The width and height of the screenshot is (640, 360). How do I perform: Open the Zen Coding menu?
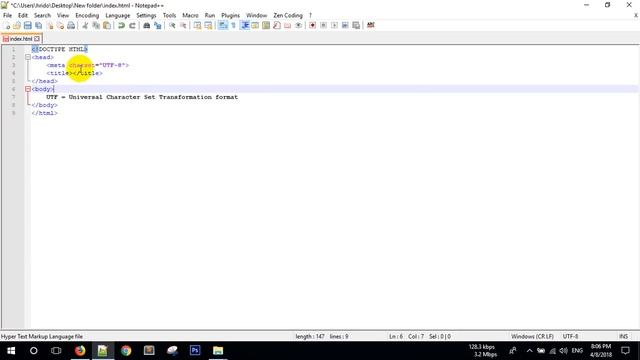point(288,15)
